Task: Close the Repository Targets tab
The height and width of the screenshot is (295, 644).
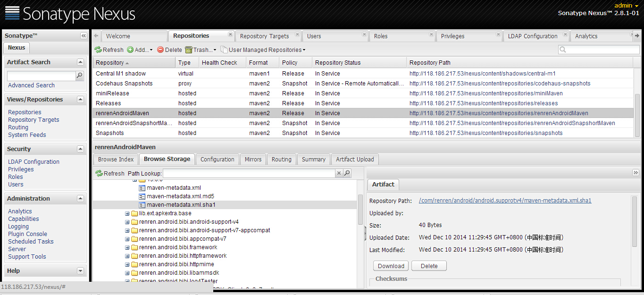Action: (298, 34)
